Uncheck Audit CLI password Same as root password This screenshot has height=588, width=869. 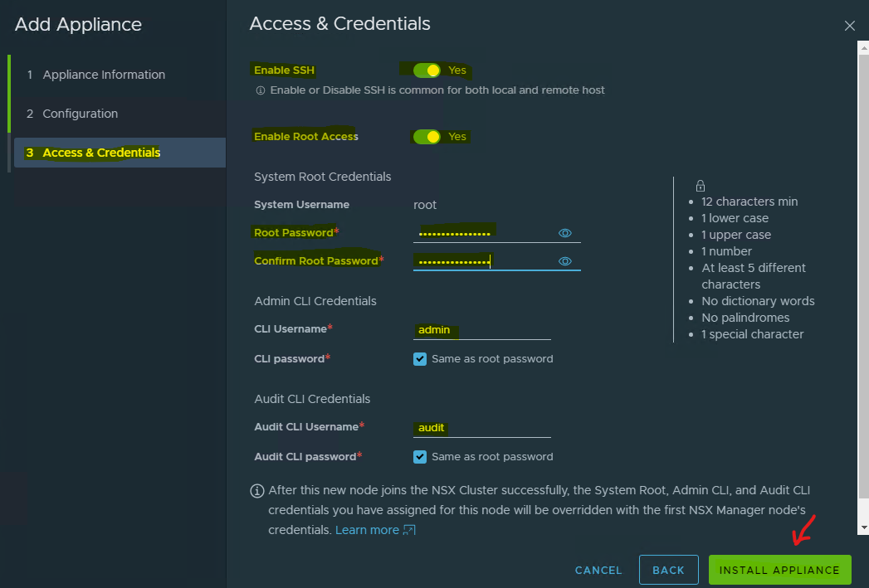(x=420, y=457)
